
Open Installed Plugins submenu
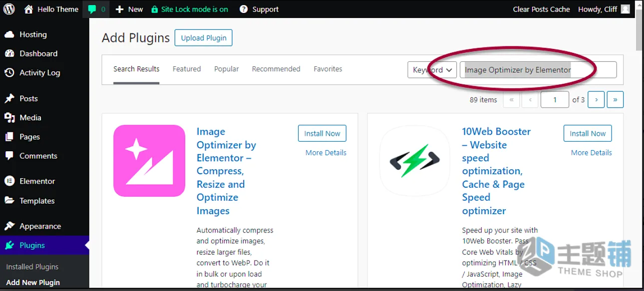[x=32, y=267]
